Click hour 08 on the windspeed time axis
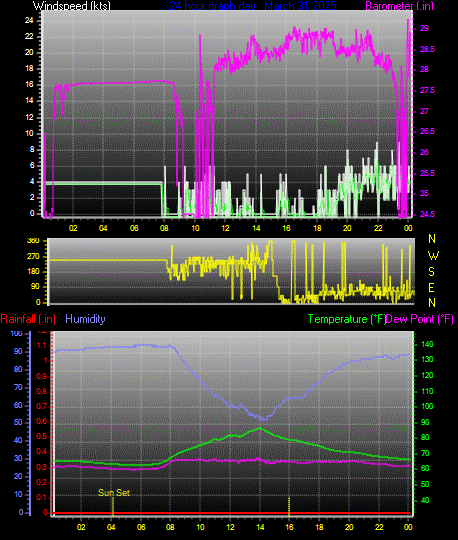The image size is (458, 540). (x=164, y=228)
